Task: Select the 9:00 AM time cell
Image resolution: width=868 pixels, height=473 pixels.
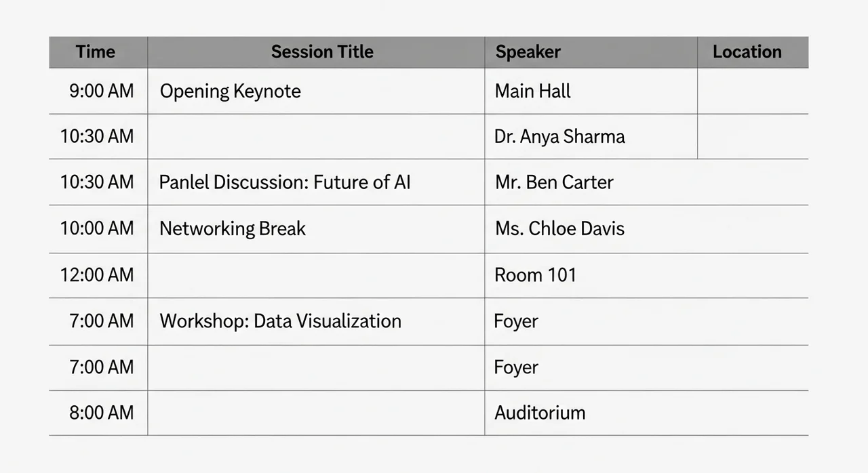Action: (x=98, y=91)
